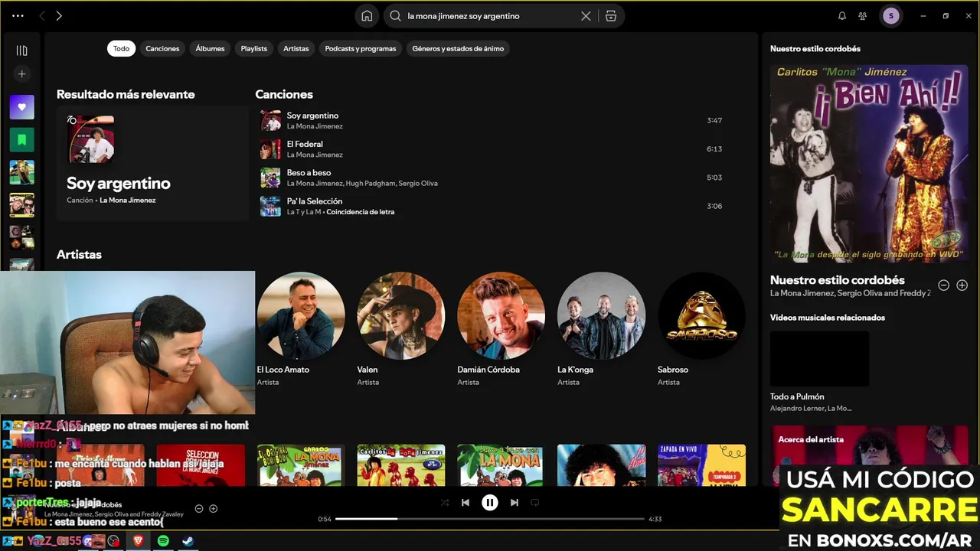980x551 pixels.
Task: Open the Todo a Pulmón related video
Action: [x=819, y=358]
